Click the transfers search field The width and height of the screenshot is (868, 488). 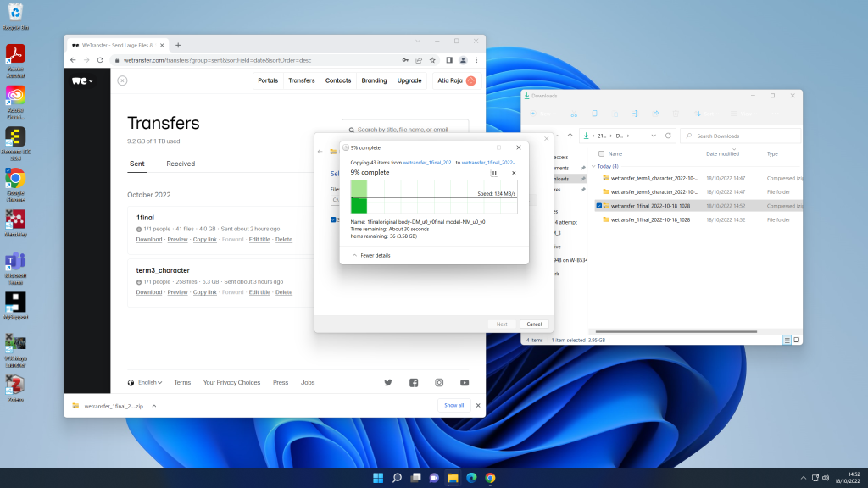[x=405, y=130]
